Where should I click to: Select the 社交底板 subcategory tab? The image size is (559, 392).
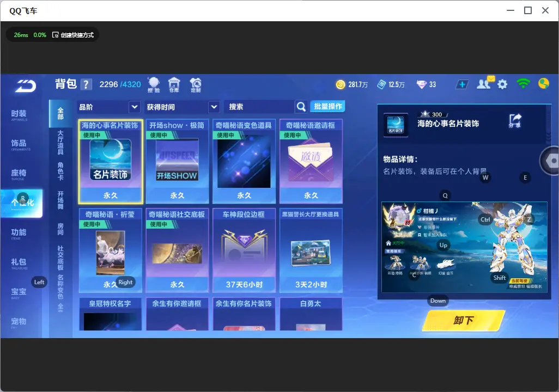(60, 258)
